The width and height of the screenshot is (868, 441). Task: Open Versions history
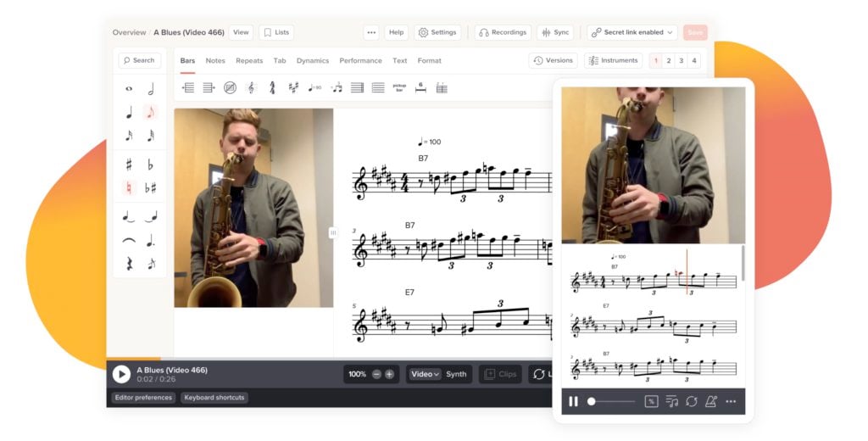(553, 60)
